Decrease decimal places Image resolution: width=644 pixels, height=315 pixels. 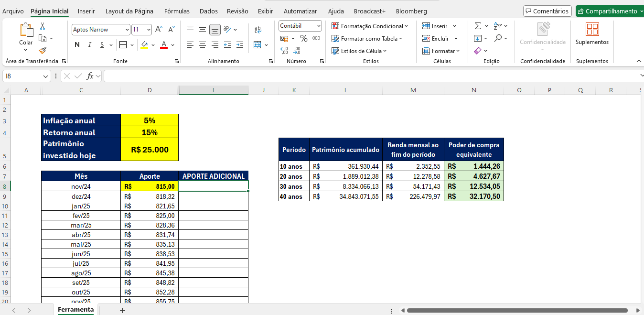[x=297, y=50]
